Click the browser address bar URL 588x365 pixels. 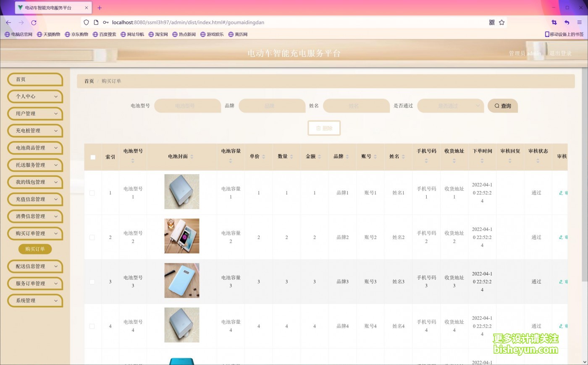(188, 23)
